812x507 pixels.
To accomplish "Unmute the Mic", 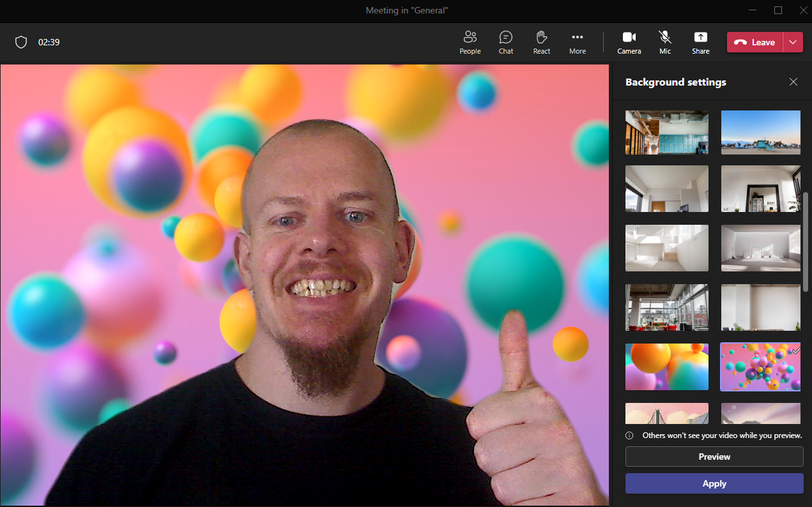I will point(665,42).
